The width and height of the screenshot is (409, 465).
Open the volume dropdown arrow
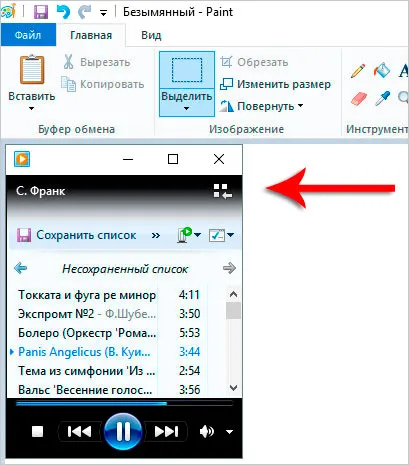coord(229,432)
